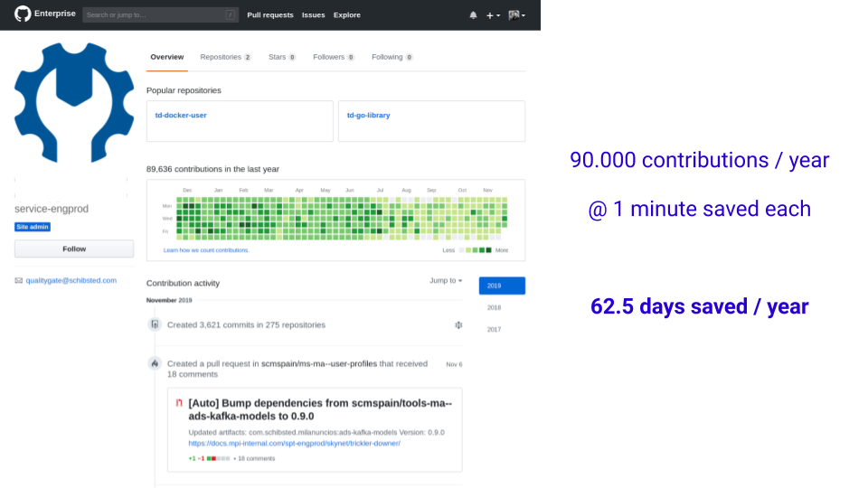This screenshot has width=868, height=488.
Task: Open the user avatar menu dropdown
Action: click(x=516, y=15)
